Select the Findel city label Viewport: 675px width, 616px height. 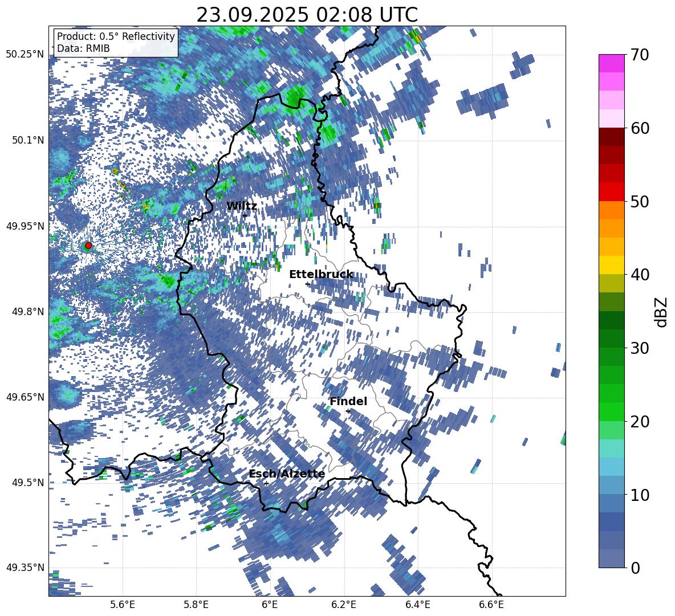pos(348,401)
